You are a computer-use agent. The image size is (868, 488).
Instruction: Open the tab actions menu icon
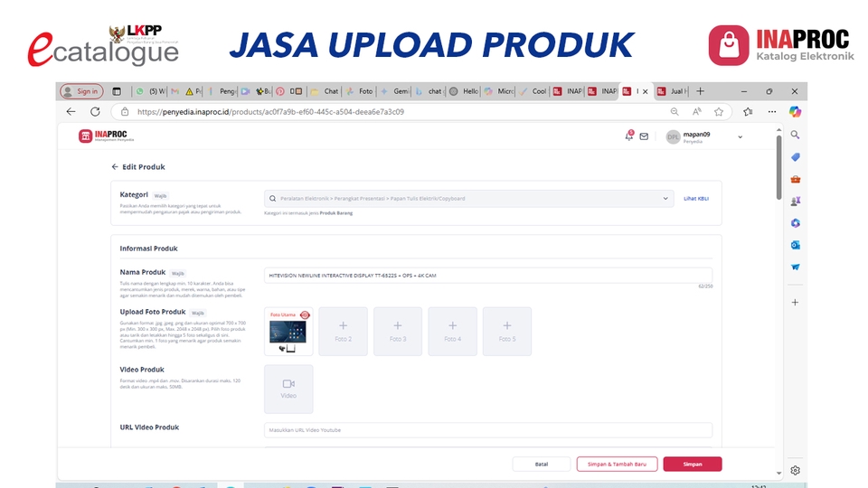[x=117, y=91]
